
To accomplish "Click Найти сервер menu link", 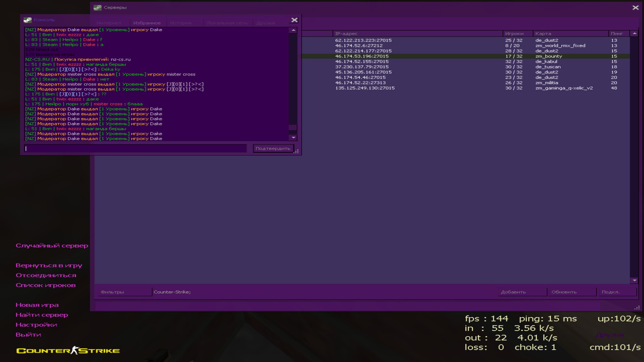I will click(42, 315).
